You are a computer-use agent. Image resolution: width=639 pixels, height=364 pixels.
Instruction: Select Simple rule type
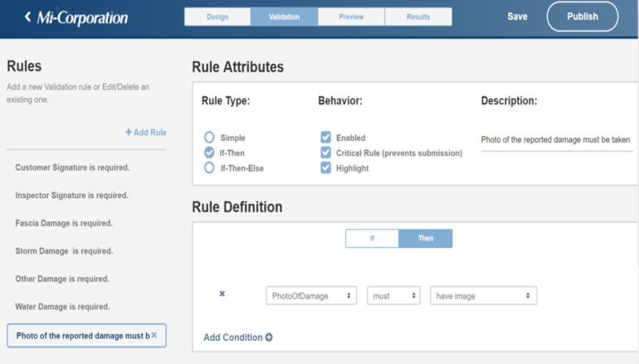(x=209, y=137)
